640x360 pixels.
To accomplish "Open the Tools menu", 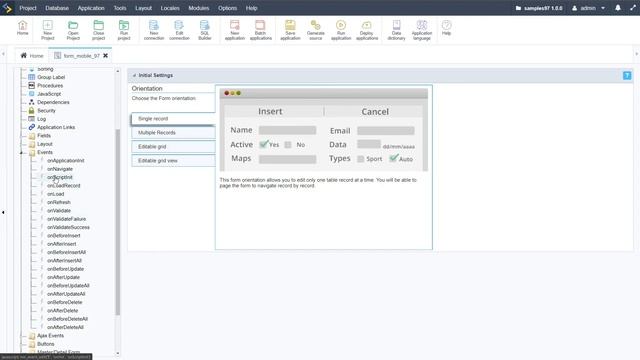I will coord(120,8).
